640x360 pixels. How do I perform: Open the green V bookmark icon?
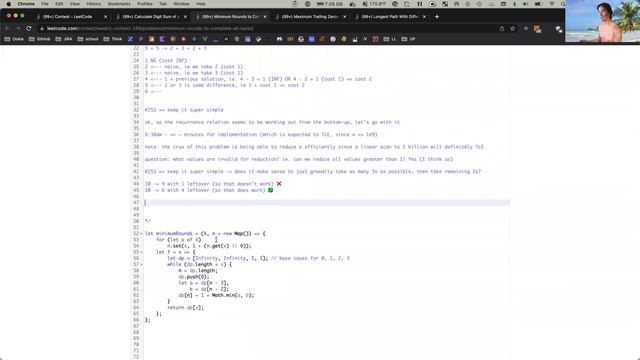click(x=205, y=39)
